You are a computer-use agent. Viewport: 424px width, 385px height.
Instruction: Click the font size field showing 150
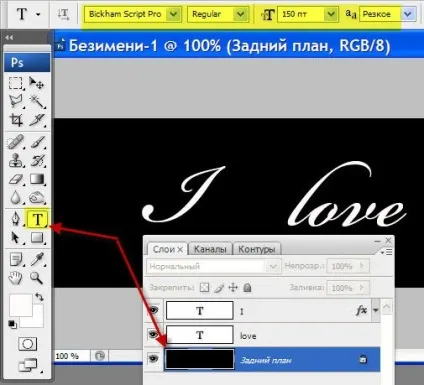(301, 14)
